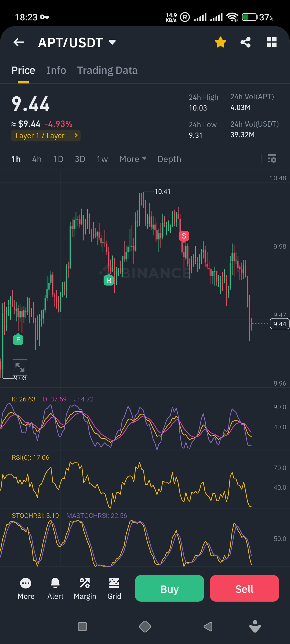Tap the 24h Vol(USDT) value 39.32M
The image size is (290, 644).
[242, 135]
